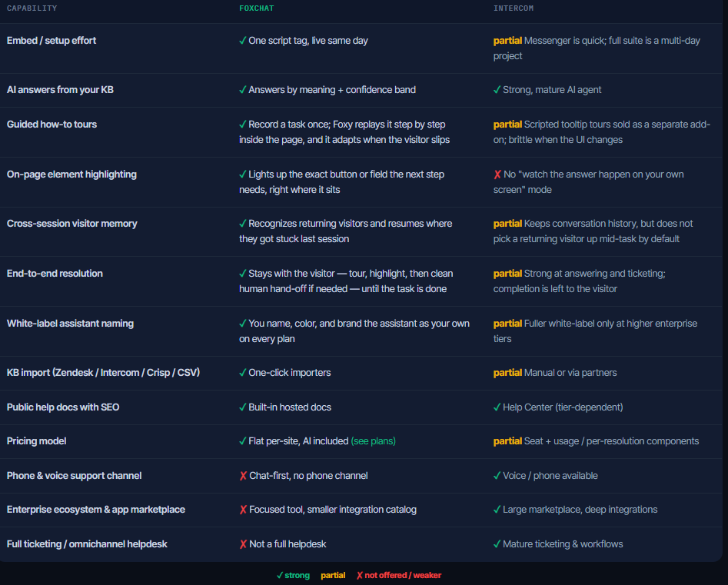The image size is (728, 585).
Task: Click the "strong" legend entry
Action: (x=293, y=575)
